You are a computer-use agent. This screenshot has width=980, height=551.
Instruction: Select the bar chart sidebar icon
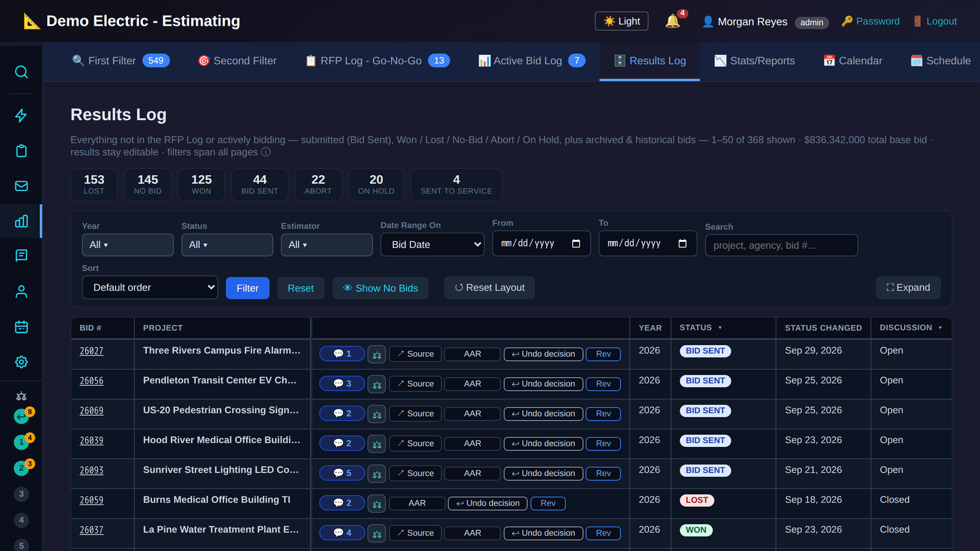tap(21, 221)
